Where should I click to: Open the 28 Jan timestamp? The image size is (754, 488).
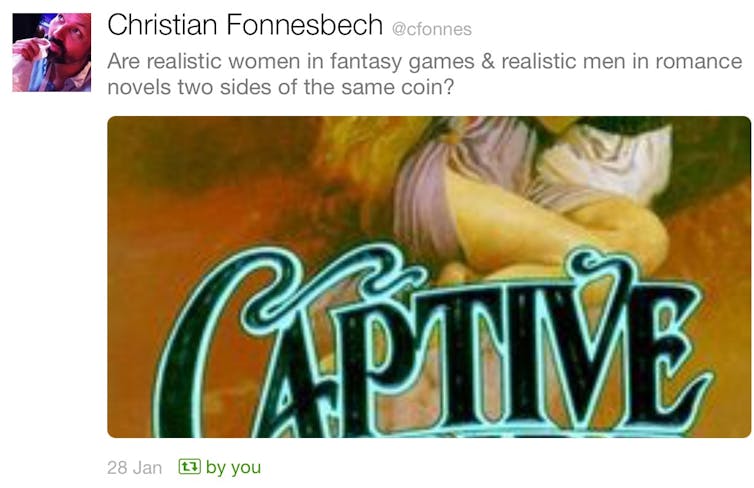(x=134, y=467)
